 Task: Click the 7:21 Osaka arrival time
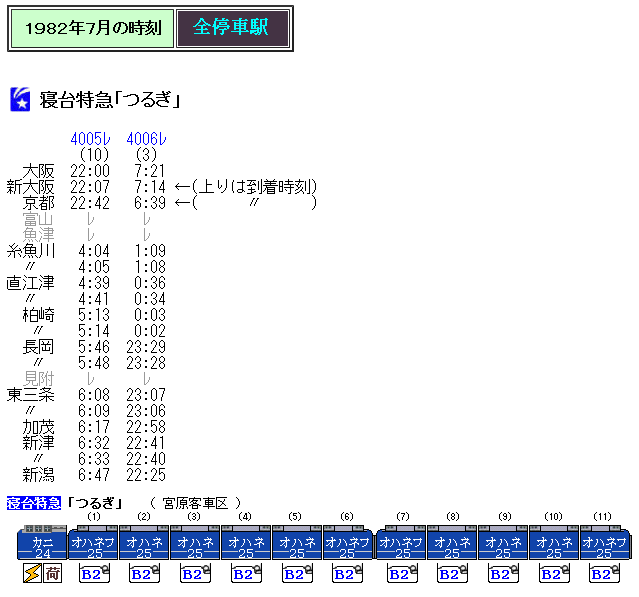[150, 171]
